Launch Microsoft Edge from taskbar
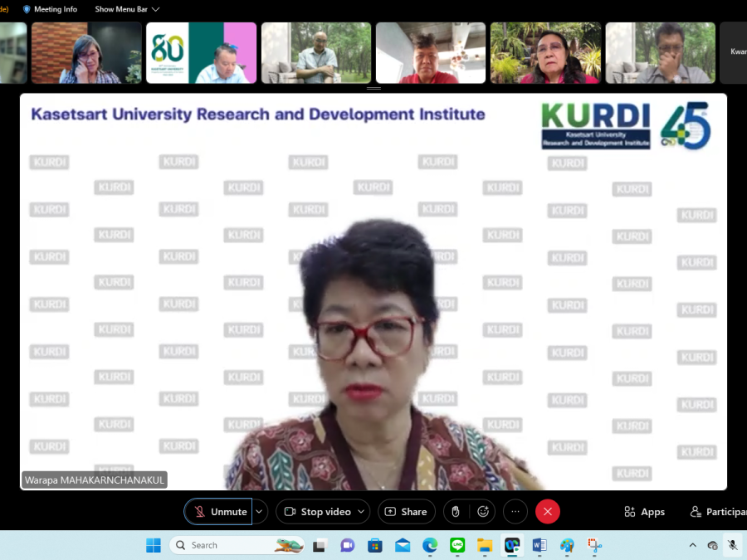The height and width of the screenshot is (560, 747). (x=430, y=545)
